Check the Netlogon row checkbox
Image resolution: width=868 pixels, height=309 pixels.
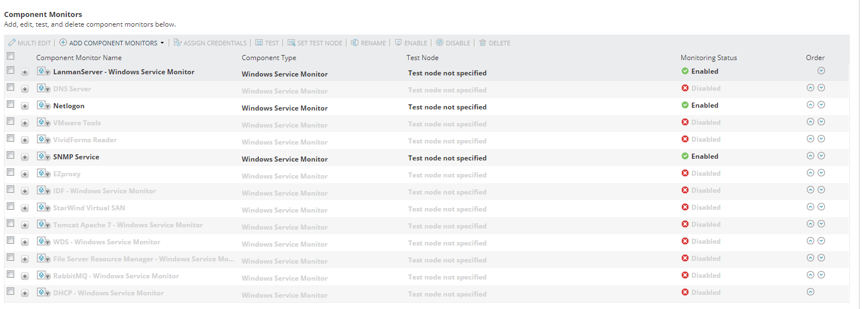coord(10,105)
